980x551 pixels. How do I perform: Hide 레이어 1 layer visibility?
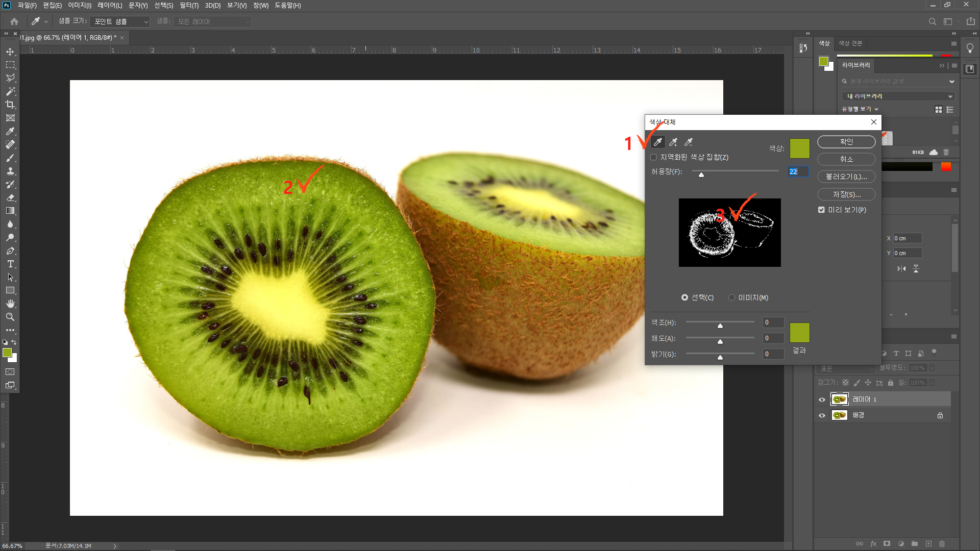[822, 399]
